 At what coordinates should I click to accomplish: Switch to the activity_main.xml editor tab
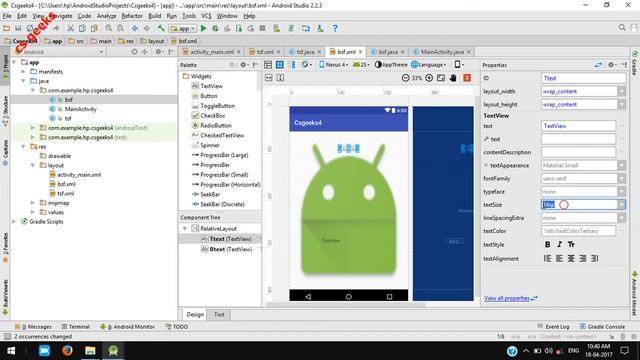(x=211, y=52)
